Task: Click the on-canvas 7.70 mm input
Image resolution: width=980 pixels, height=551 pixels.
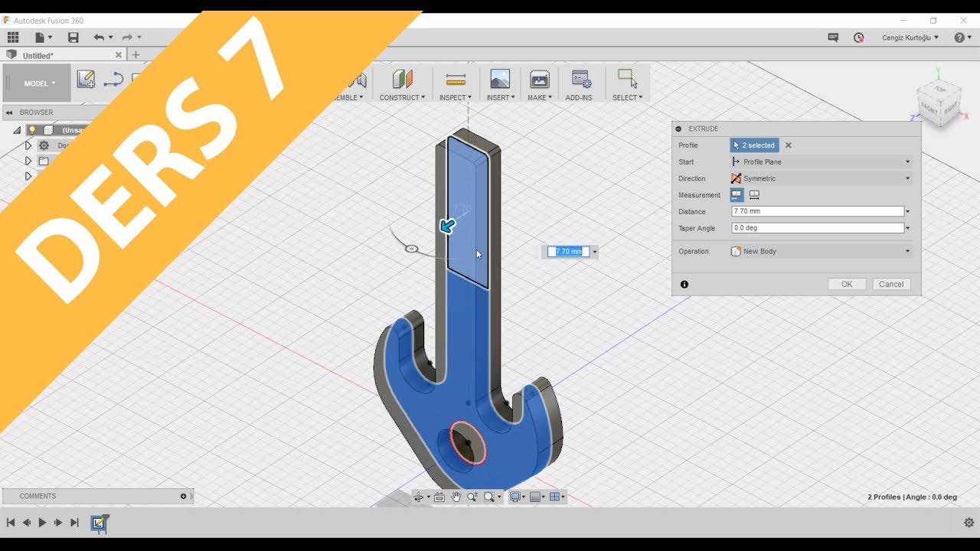Action: click(569, 251)
